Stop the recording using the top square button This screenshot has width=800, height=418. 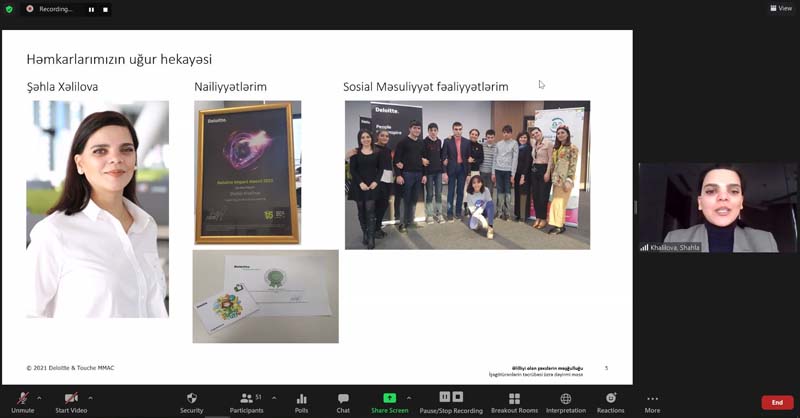105,9
